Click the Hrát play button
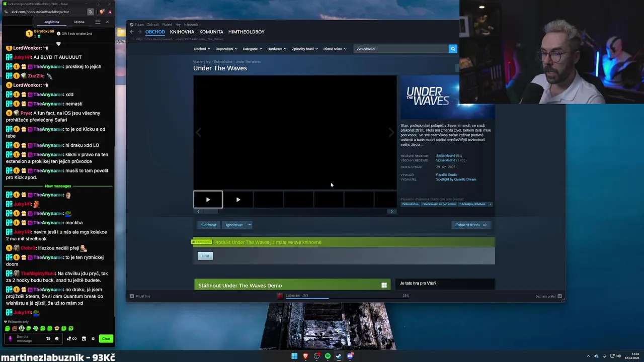The image size is (644, 362). [x=205, y=256]
